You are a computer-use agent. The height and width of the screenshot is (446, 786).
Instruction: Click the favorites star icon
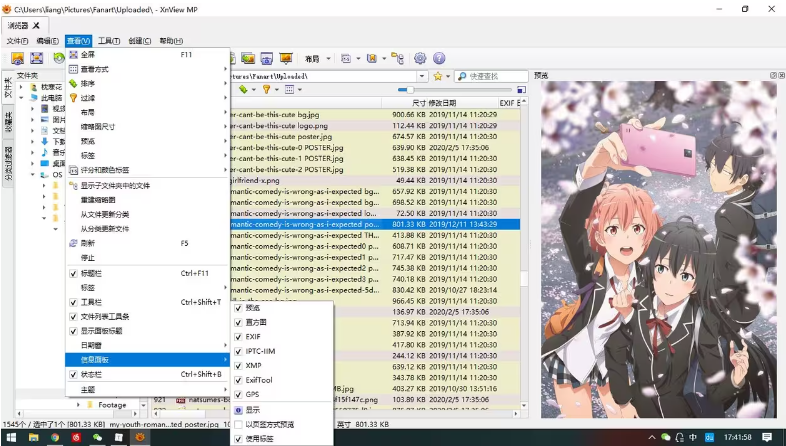click(x=438, y=76)
